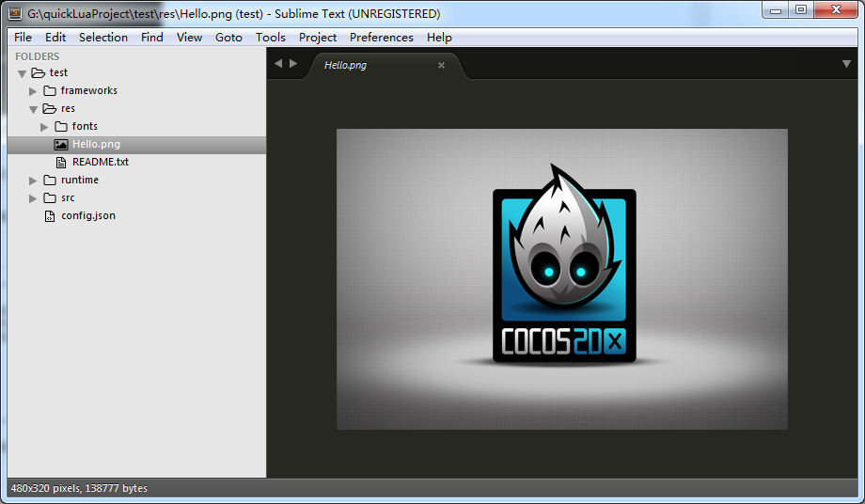
Task: Select the src folder label
Action: (68, 198)
